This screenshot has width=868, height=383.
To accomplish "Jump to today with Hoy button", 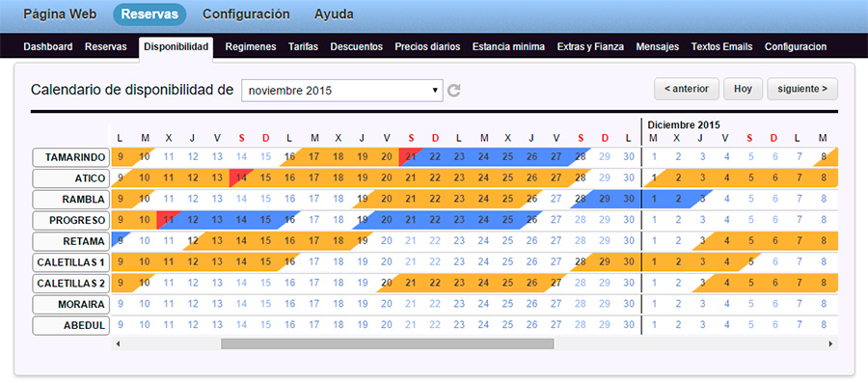I will pyautogui.click(x=743, y=89).
